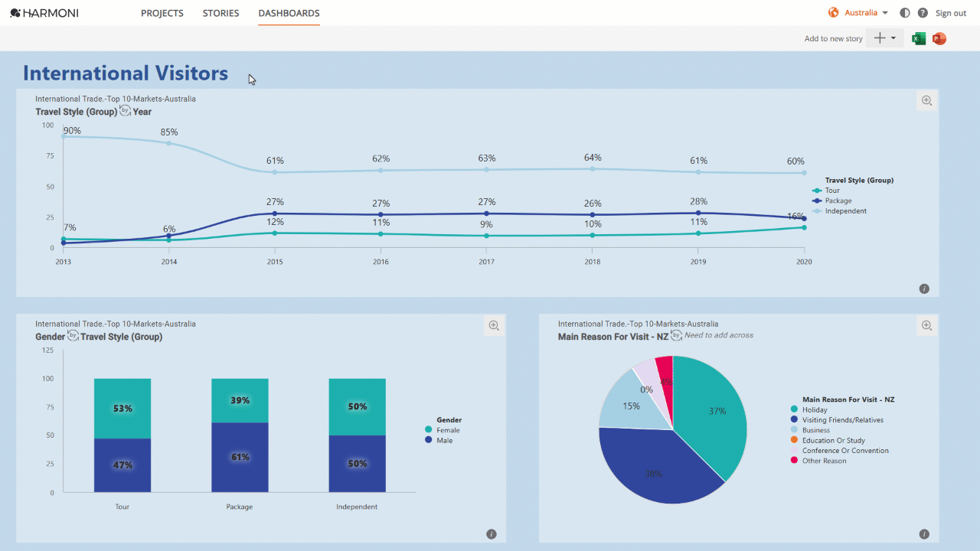Select the Dashboards tab

coord(289,13)
